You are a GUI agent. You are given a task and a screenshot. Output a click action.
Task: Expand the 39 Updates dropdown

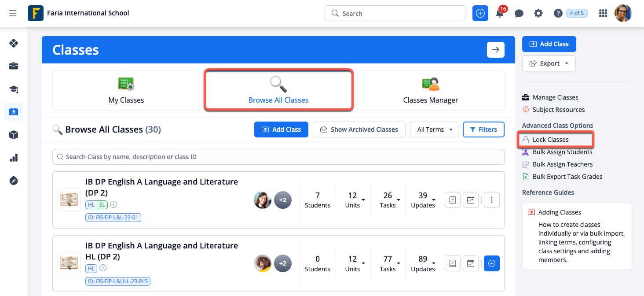(424, 200)
